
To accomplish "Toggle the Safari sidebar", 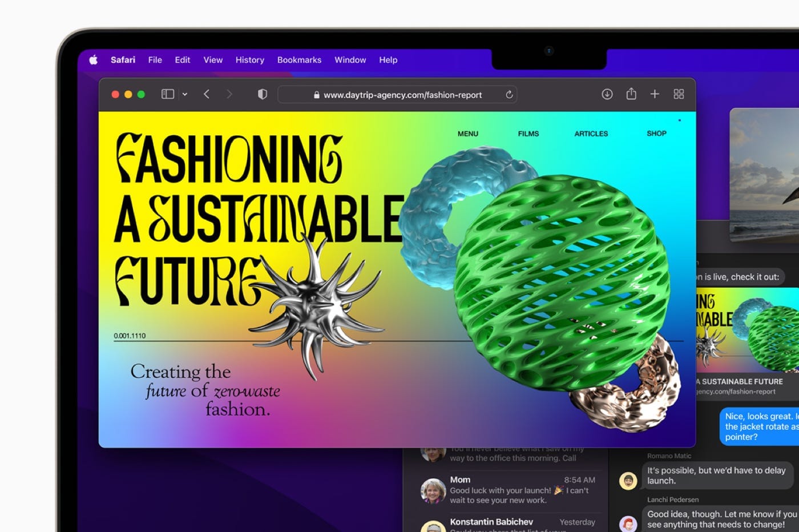I will point(168,94).
